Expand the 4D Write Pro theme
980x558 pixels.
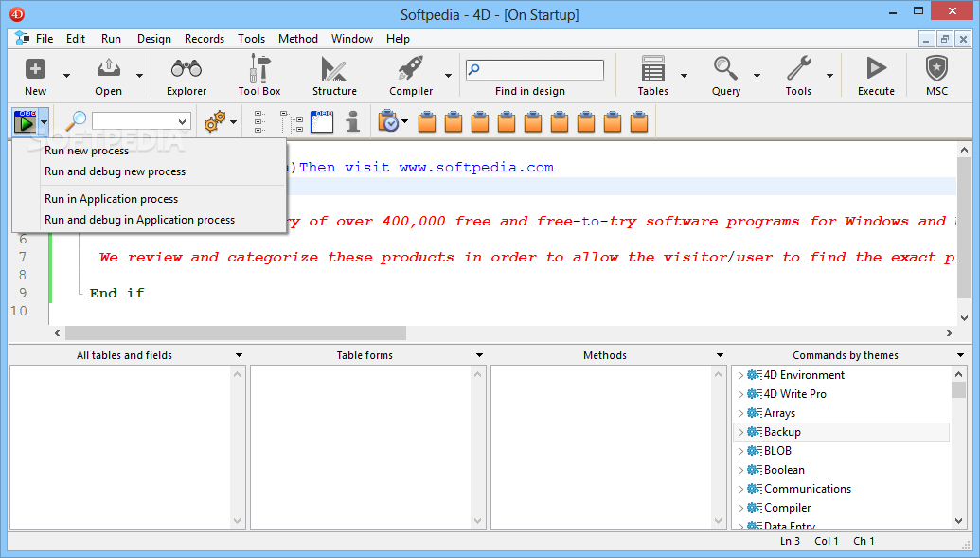(740, 394)
